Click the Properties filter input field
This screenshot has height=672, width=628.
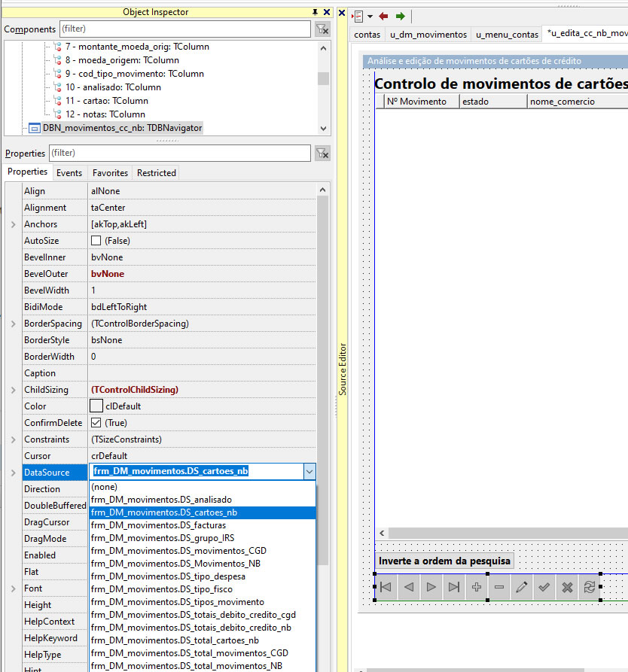click(179, 154)
